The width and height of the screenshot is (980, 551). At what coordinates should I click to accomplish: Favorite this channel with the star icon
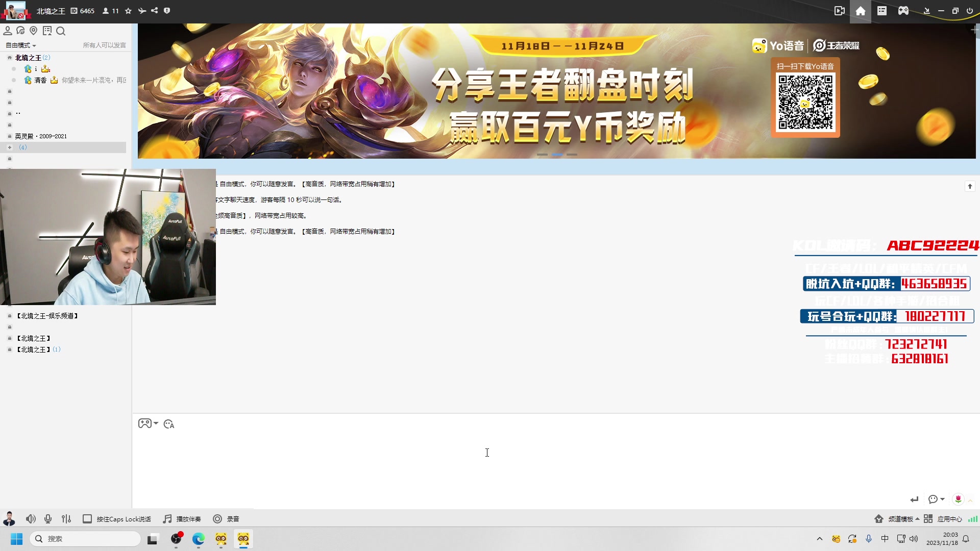128,11
